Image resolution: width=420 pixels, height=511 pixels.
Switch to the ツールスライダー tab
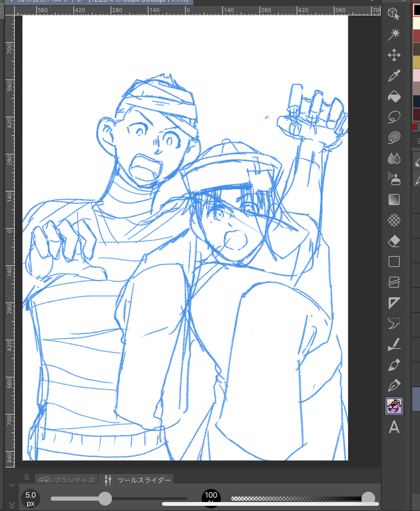coord(137,480)
